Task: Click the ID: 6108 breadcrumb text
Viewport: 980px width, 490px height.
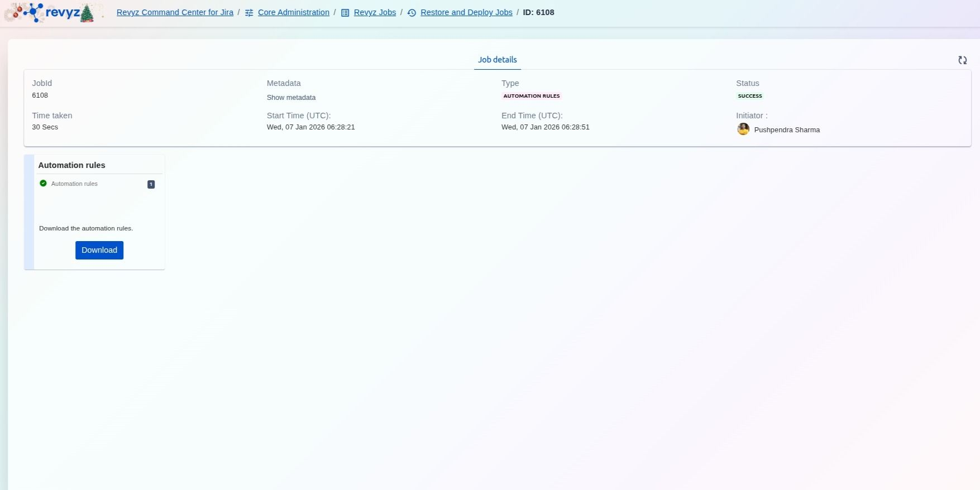Action: [x=538, y=12]
